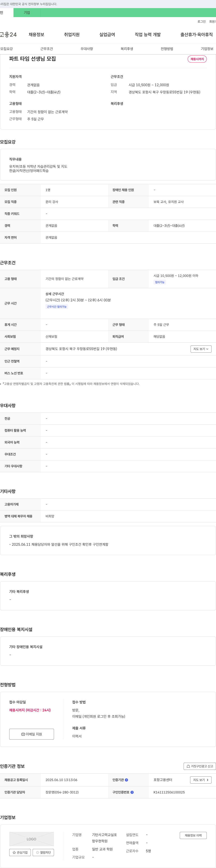
Task: Jump to 우대사항 section tab
Action: (x=87, y=49)
